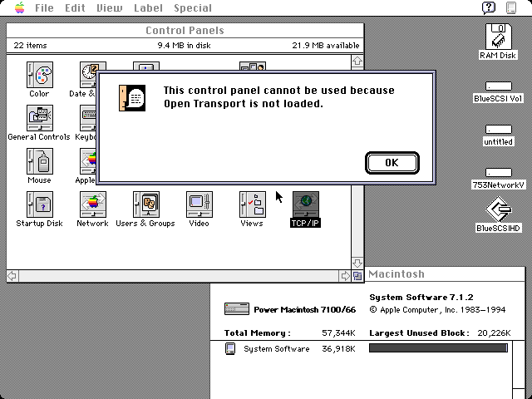Click OK to dismiss the alert

click(x=392, y=163)
